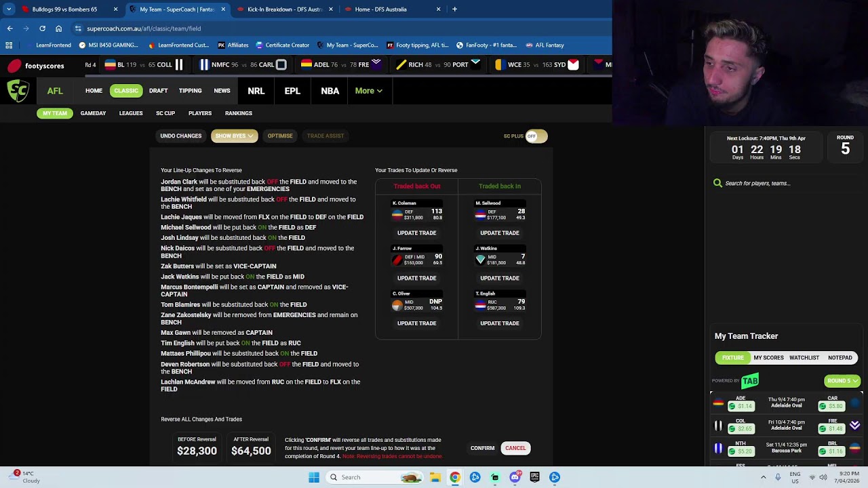Screen dimensions: 868x488
Task: Switch to the Kick-In Breakdown browser tab
Action: tap(284, 9)
